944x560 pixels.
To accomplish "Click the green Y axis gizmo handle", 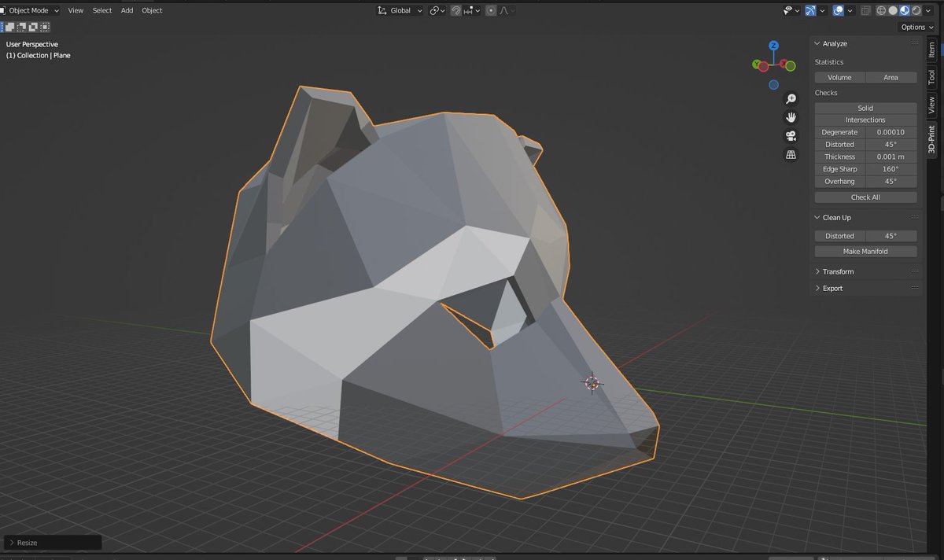I will click(x=757, y=64).
